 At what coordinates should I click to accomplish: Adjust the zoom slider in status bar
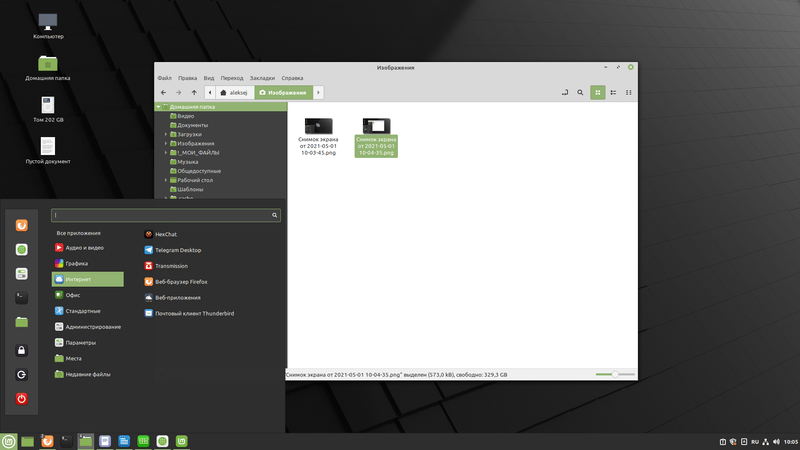615,374
